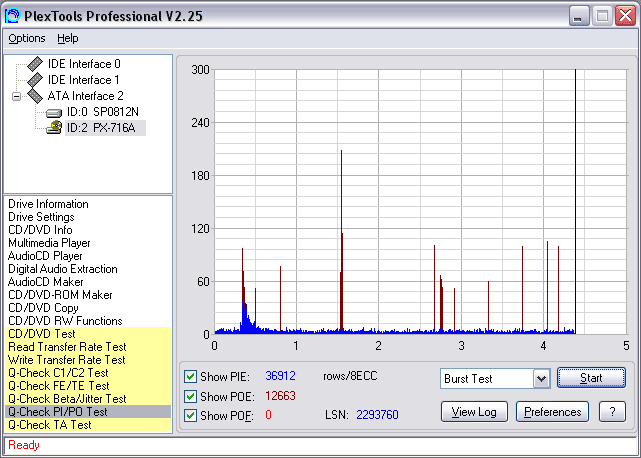Click the black scan position marker line

tap(575, 201)
